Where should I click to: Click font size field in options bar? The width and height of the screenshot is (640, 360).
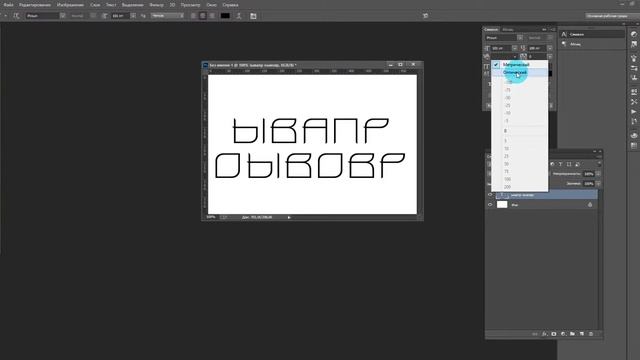[120, 16]
